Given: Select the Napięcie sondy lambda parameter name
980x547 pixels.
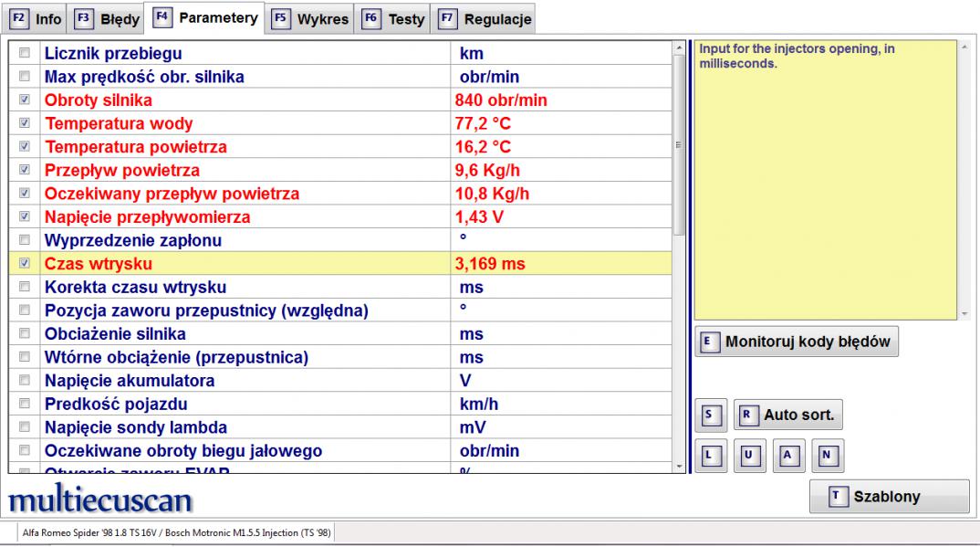Looking at the screenshot, I should point(136,427).
